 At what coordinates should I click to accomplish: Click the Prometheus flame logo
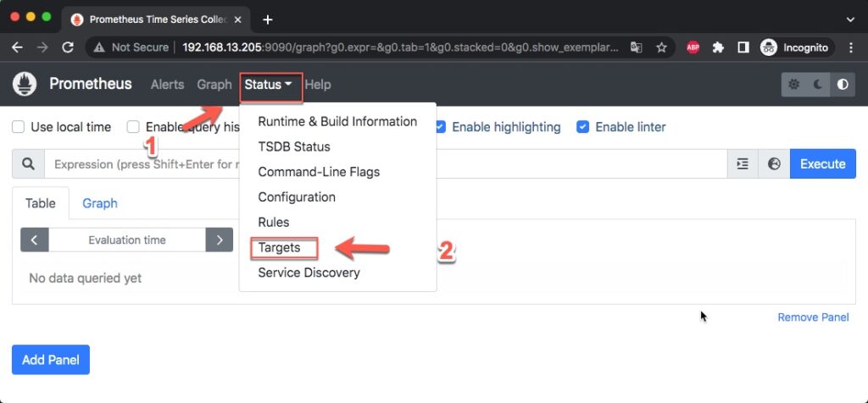point(25,84)
